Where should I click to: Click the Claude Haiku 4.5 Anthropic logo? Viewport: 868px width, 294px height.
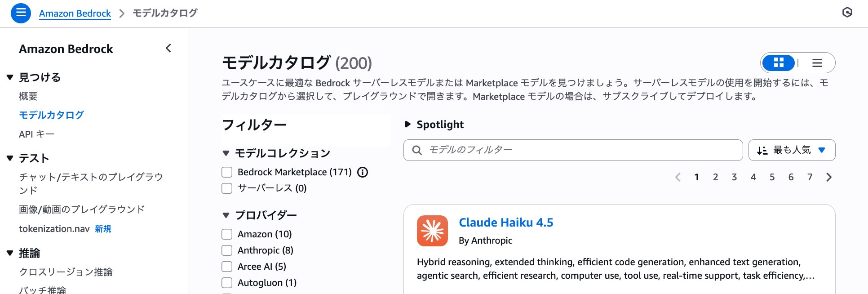pyautogui.click(x=432, y=231)
